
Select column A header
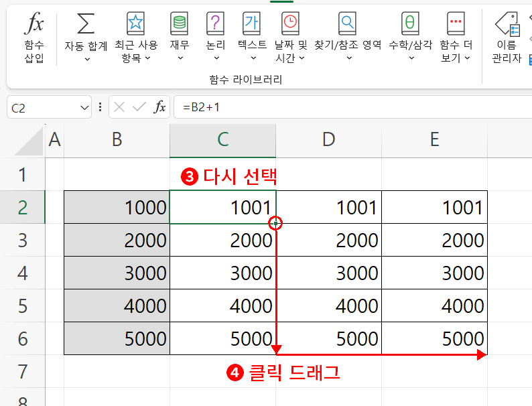(x=55, y=141)
